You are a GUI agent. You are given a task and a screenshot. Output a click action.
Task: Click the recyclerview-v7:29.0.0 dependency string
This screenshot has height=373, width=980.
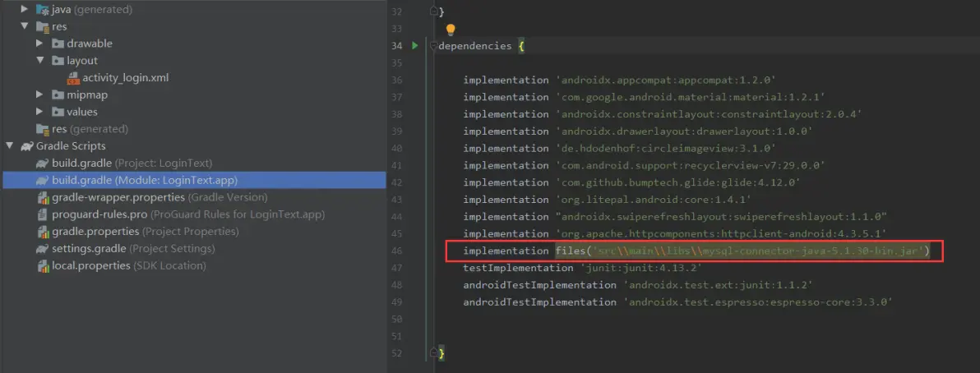pyautogui.click(x=691, y=166)
